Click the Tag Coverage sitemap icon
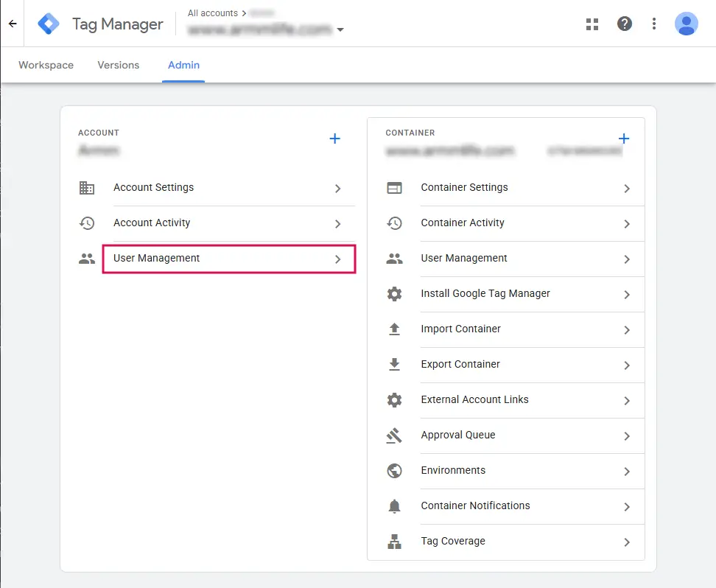Viewport: 716px width, 588px height. click(x=395, y=542)
